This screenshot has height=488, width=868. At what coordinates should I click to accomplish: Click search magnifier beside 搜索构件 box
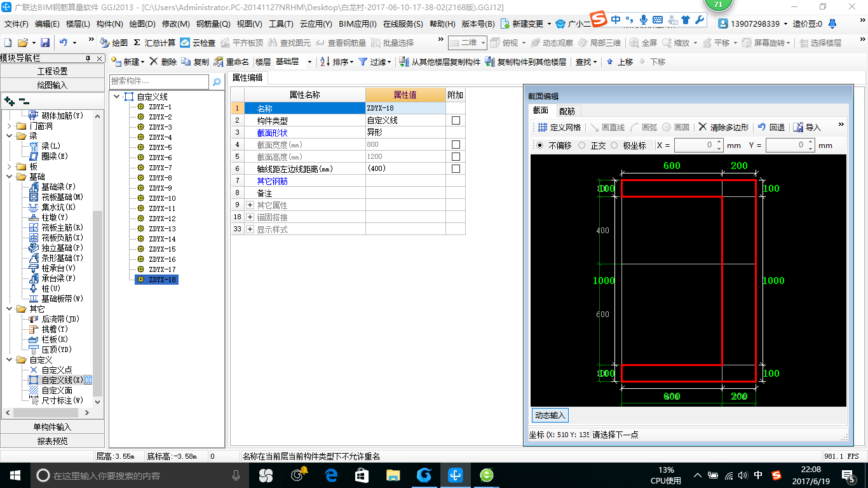pos(217,81)
